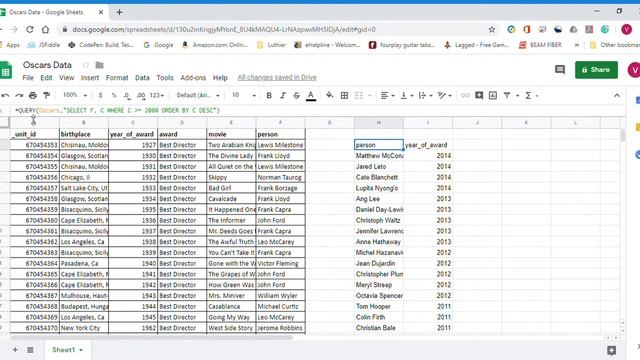Image resolution: width=640 pixels, height=360 pixels.
Task: Open the text color picker
Action: (311, 96)
